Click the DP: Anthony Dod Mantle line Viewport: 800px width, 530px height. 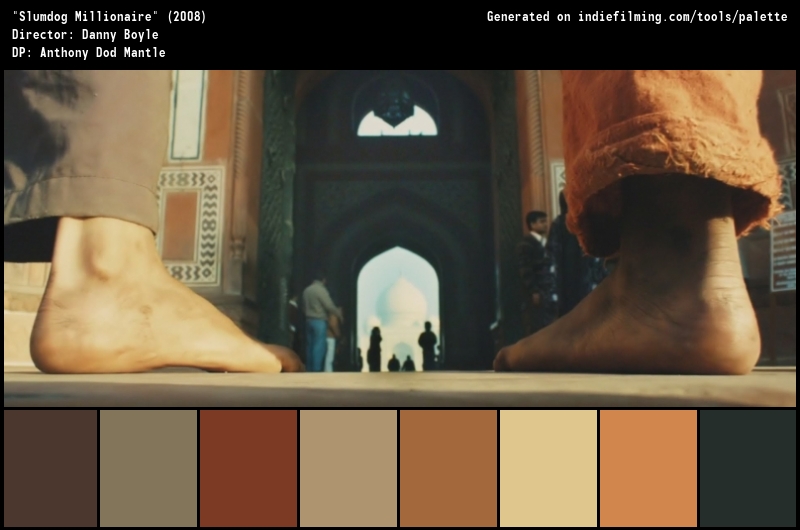click(x=89, y=53)
